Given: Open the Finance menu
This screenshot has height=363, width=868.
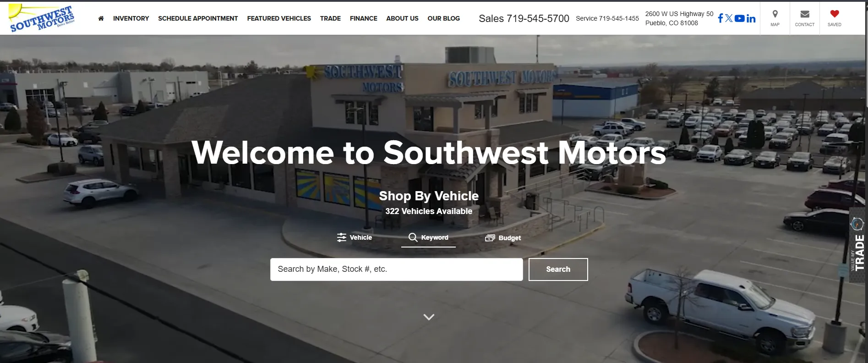Looking at the screenshot, I should pos(364,18).
